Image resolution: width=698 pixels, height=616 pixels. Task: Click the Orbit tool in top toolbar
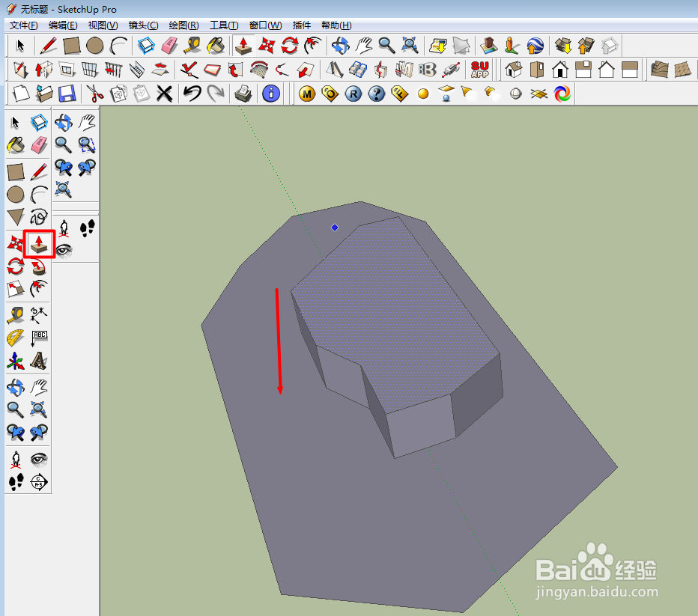340,46
